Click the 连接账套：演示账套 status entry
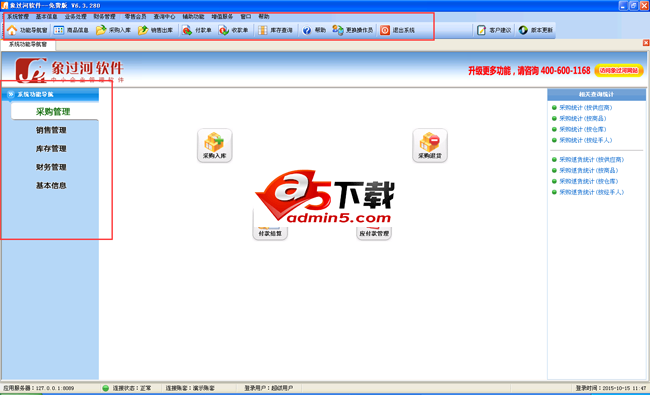 tap(190, 388)
